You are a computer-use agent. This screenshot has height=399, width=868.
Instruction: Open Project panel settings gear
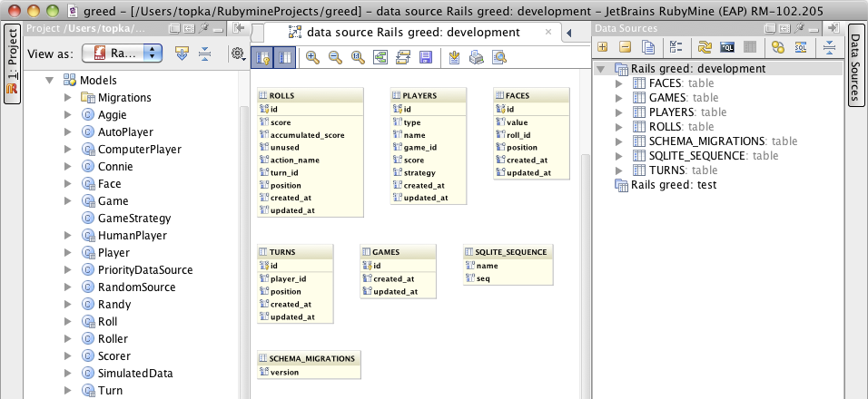click(x=238, y=54)
